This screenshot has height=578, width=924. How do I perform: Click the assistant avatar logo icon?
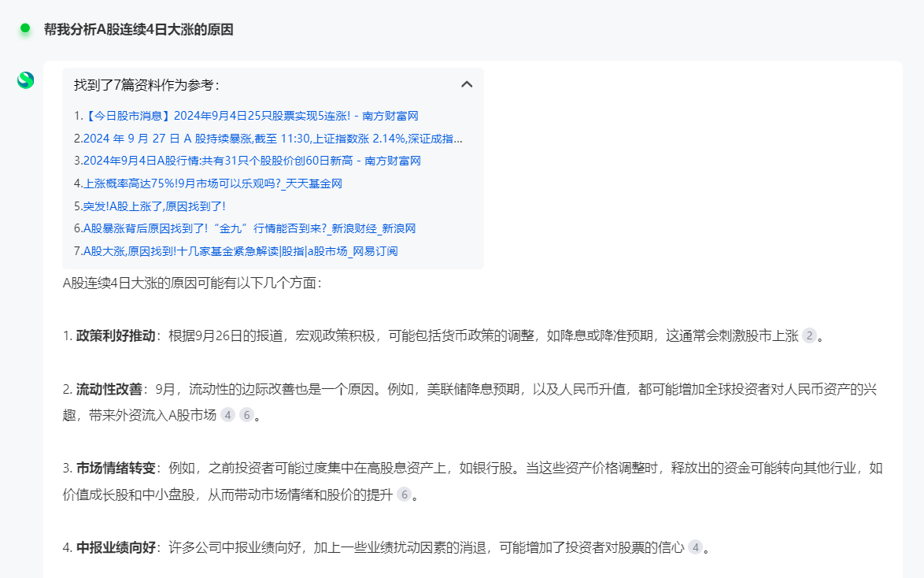click(x=26, y=80)
